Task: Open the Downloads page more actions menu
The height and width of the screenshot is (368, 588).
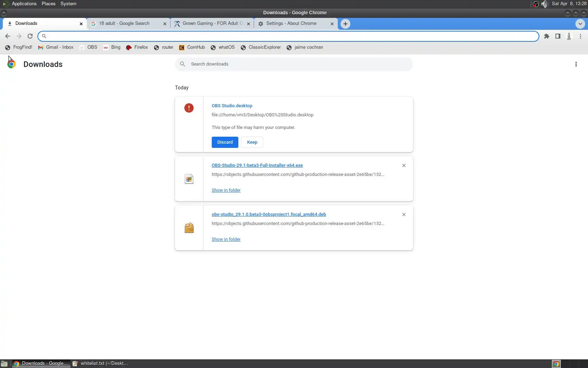Action: pyautogui.click(x=576, y=64)
